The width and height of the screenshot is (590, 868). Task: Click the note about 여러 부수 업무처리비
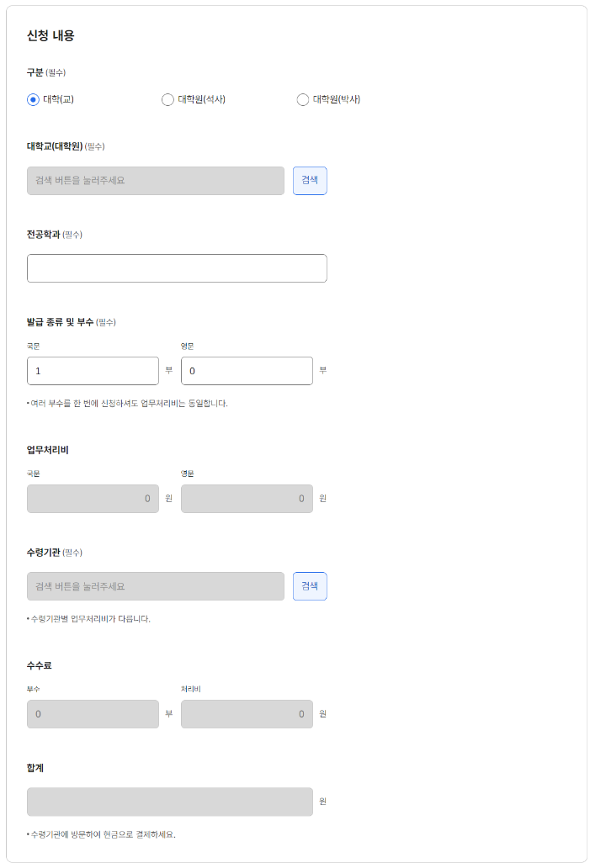[127, 404]
